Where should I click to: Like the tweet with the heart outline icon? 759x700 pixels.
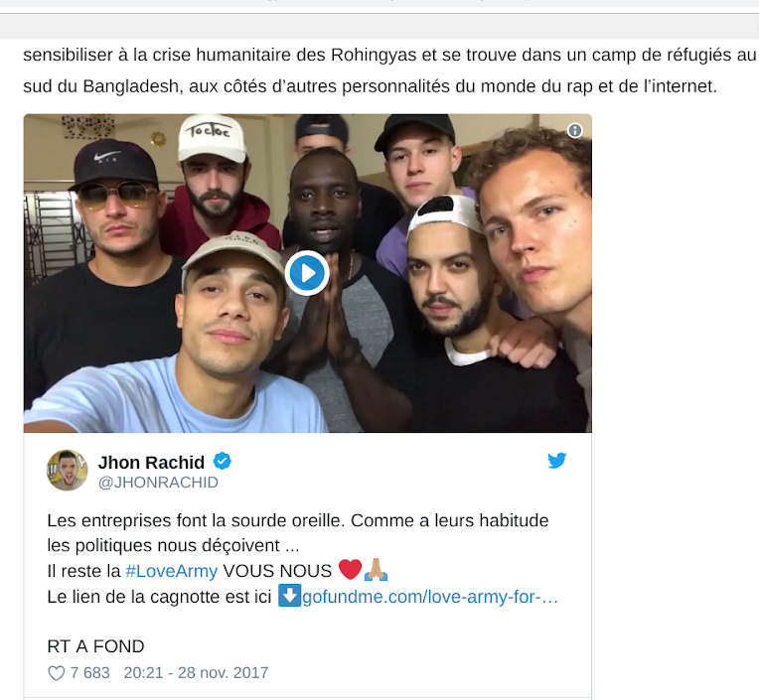[57, 673]
